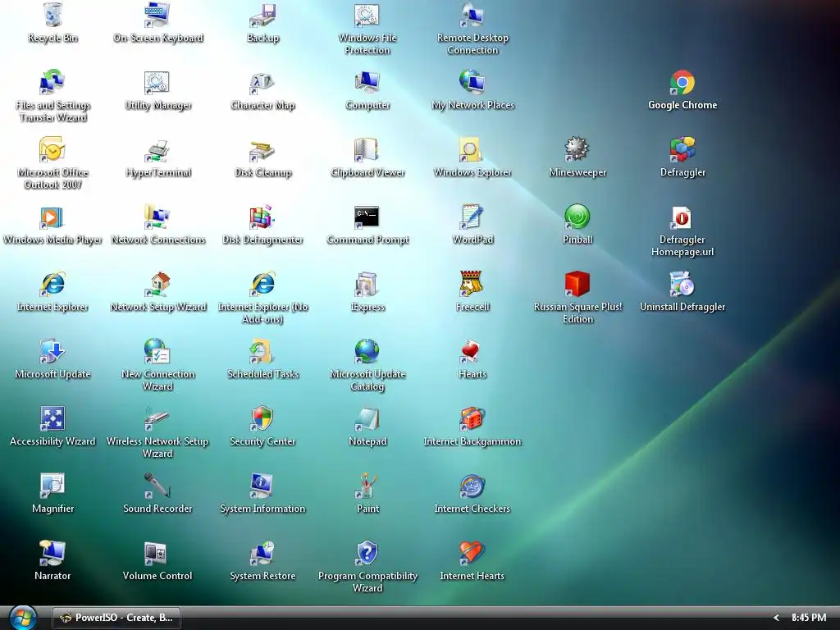Click the HyperTerminal shortcut

(157, 149)
